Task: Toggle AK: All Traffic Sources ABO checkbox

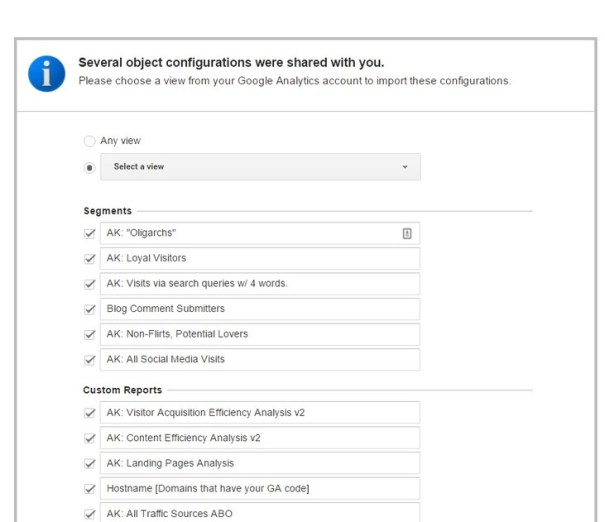Action: tap(90, 513)
